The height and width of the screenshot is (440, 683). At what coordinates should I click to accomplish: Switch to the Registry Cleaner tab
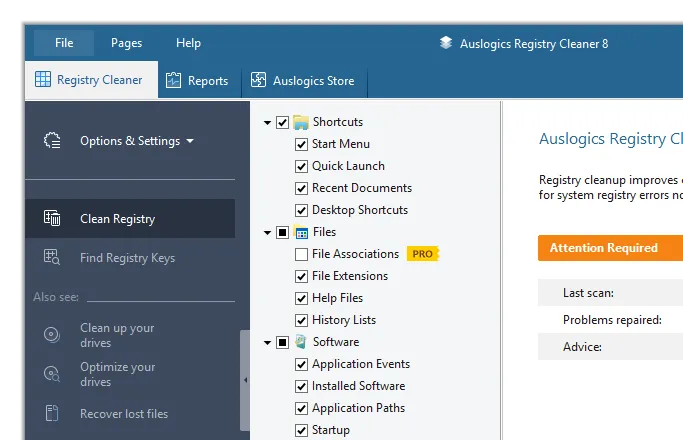point(91,80)
